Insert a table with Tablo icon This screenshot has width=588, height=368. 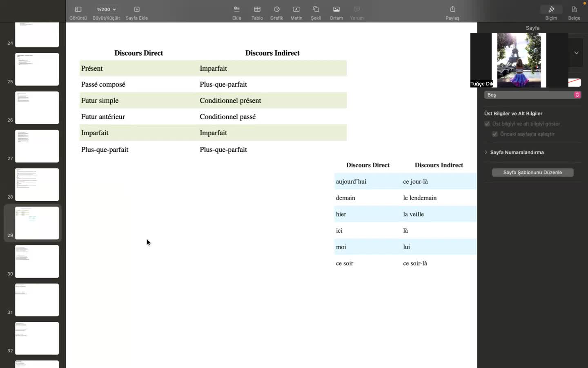[x=257, y=9]
